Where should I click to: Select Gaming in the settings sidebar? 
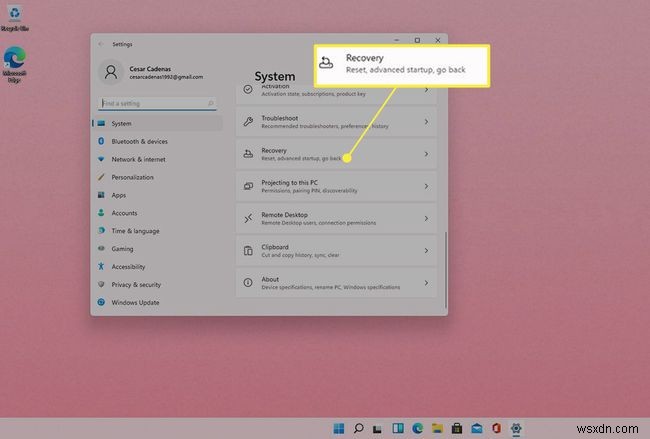pyautogui.click(x=158, y=248)
